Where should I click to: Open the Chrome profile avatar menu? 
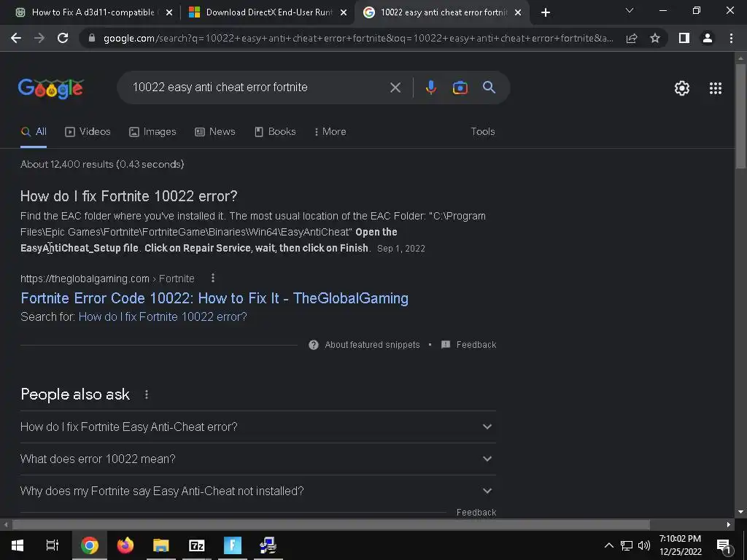(708, 38)
